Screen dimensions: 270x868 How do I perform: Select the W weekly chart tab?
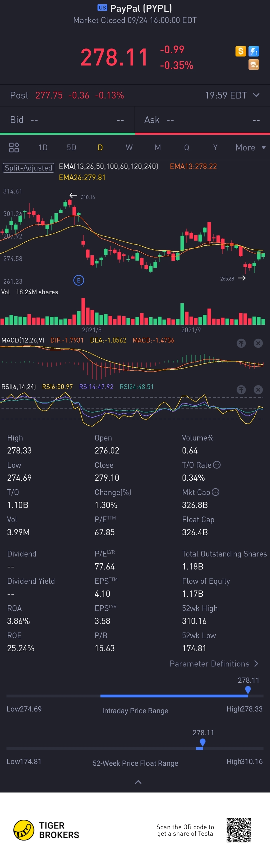[x=129, y=147]
